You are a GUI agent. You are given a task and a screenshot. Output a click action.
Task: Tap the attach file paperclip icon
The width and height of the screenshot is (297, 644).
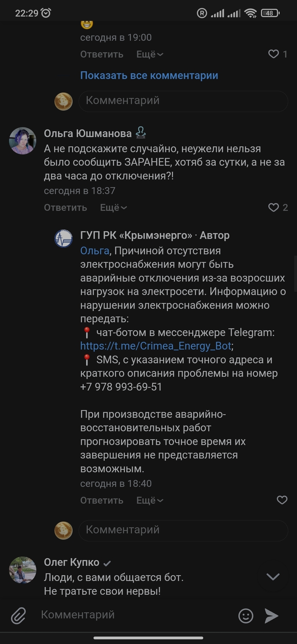click(x=18, y=615)
